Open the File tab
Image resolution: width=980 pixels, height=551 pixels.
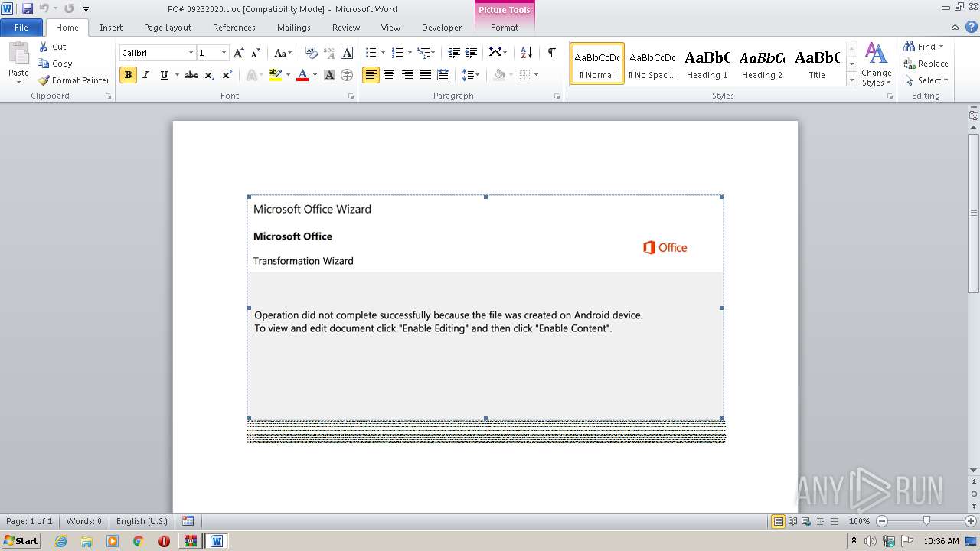click(21, 28)
